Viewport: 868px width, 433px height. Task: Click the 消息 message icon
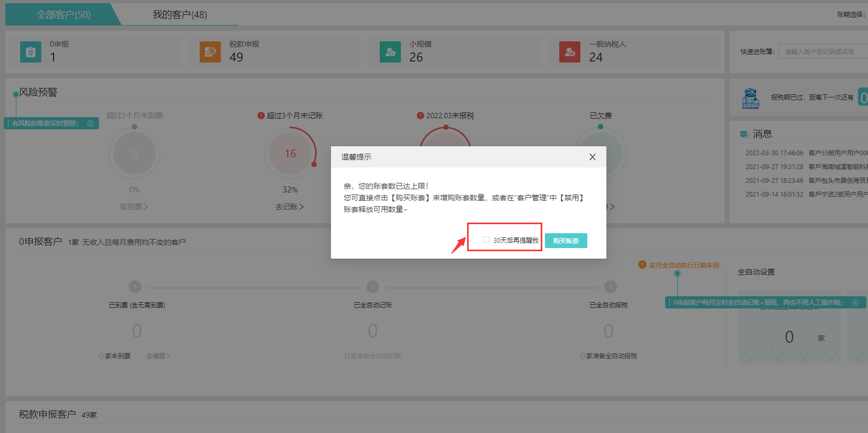744,134
